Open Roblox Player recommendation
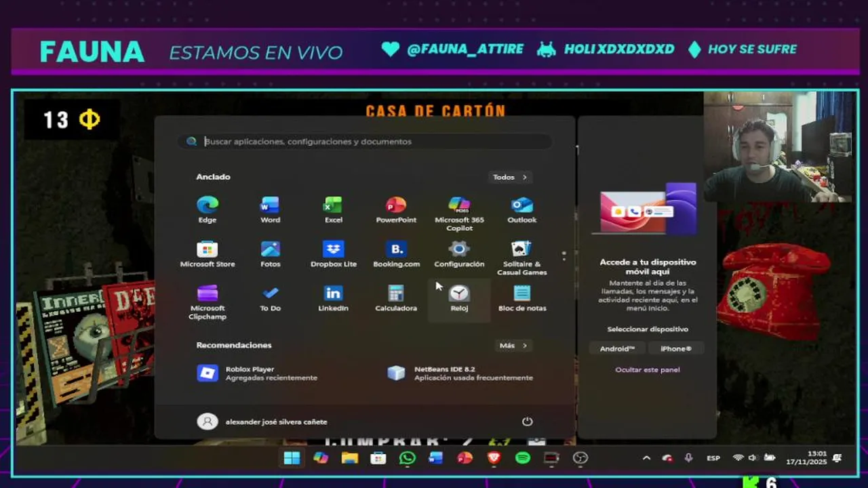Viewport: 868px width, 488px height. 256,373
